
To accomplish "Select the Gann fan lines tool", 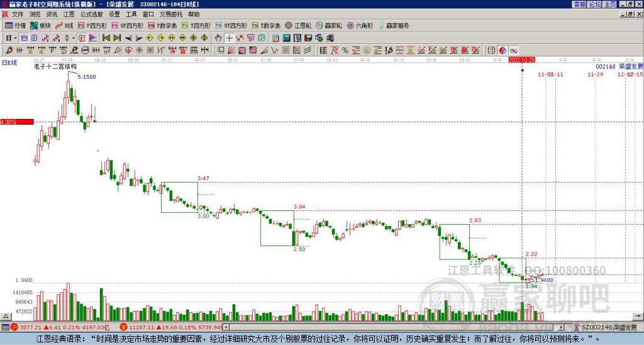I will [231, 50].
